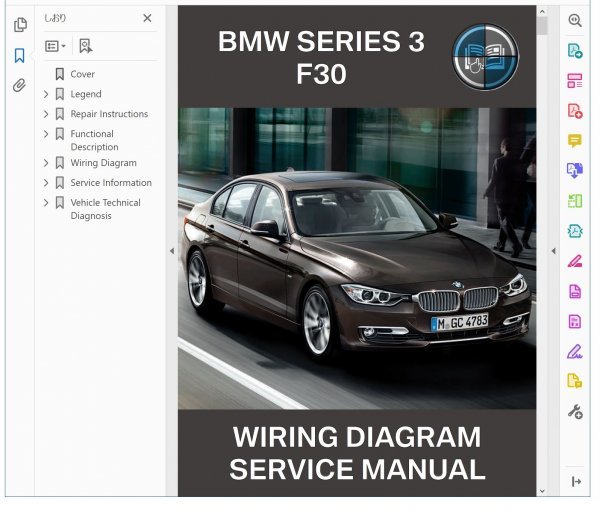Open the Edit PDF tool icon
The image size is (600, 509).
[x=575, y=81]
